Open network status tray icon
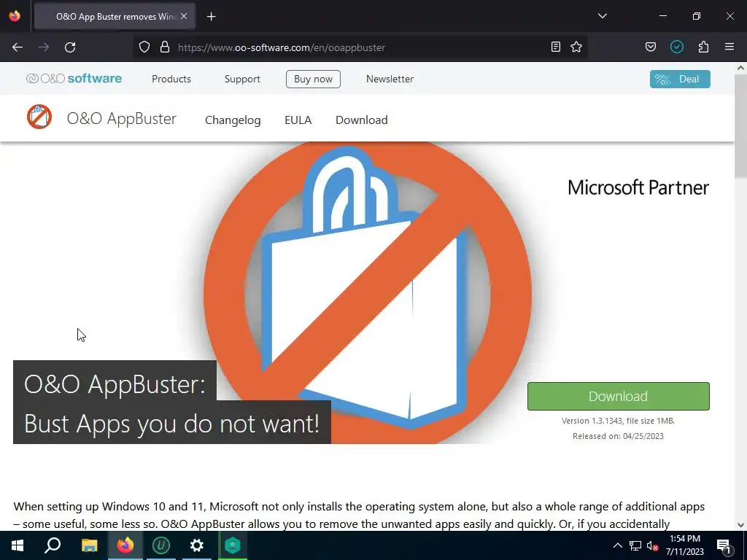This screenshot has width=747, height=560. coord(635,545)
